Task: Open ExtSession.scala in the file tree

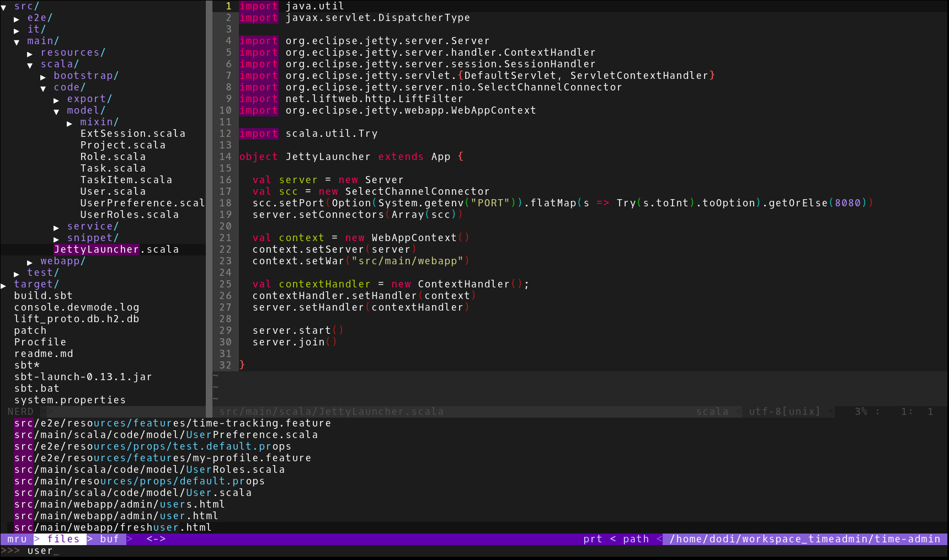Action: pyautogui.click(x=132, y=134)
